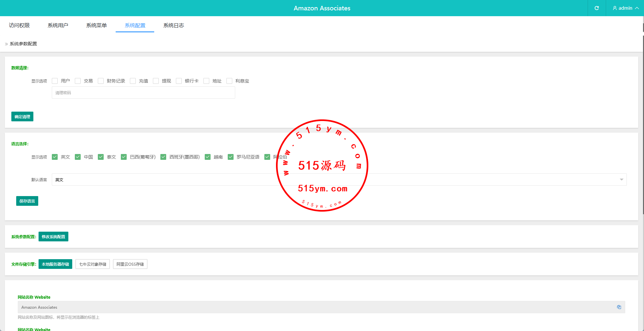Click the copy icon in website name field
644x331 pixels.
click(x=619, y=307)
